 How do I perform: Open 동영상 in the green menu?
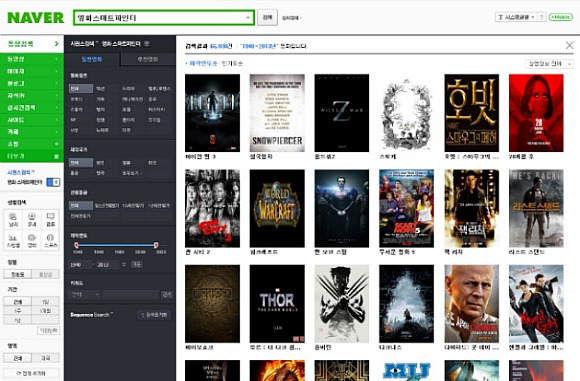point(32,59)
